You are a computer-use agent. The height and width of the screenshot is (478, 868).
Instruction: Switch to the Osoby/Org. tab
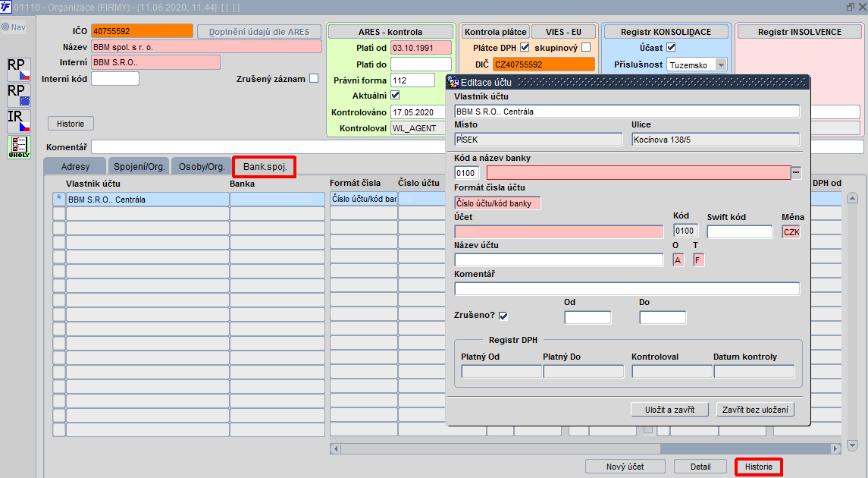[x=202, y=166]
